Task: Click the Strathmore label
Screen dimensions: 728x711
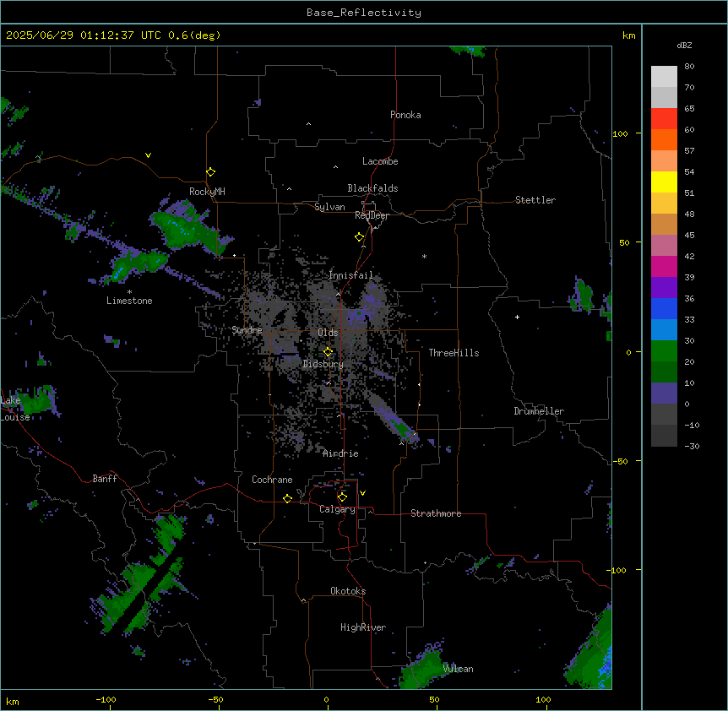Action: tap(436, 513)
